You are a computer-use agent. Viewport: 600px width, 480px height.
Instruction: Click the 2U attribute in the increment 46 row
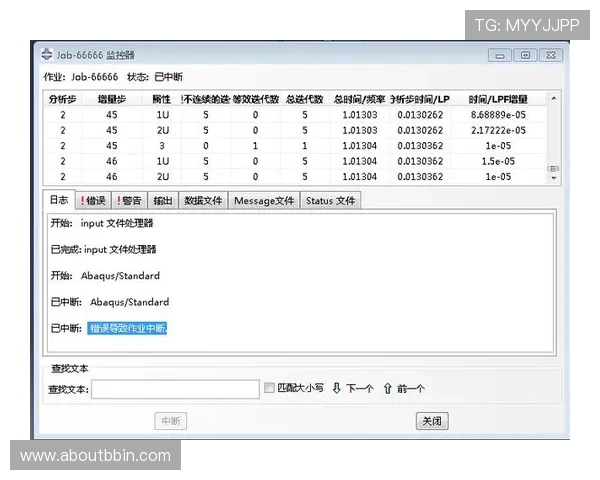pyautogui.click(x=163, y=176)
